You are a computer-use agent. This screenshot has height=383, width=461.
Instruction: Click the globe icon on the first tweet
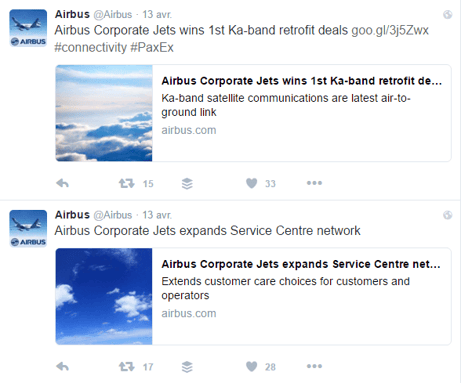point(447,14)
